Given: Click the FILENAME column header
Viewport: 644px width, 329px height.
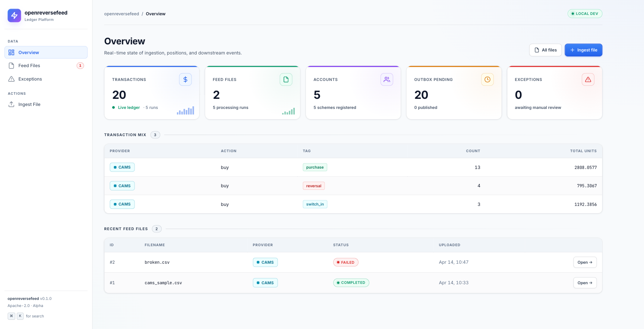Looking at the screenshot, I should click(x=155, y=245).
